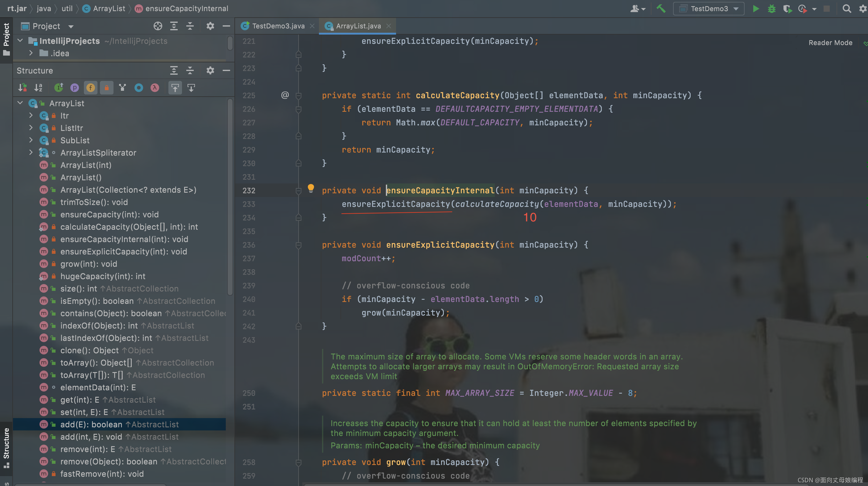Click the Build project hammer icon
Image resolution: width=868 pixels, height=486 pixels.
coord(661,9)
